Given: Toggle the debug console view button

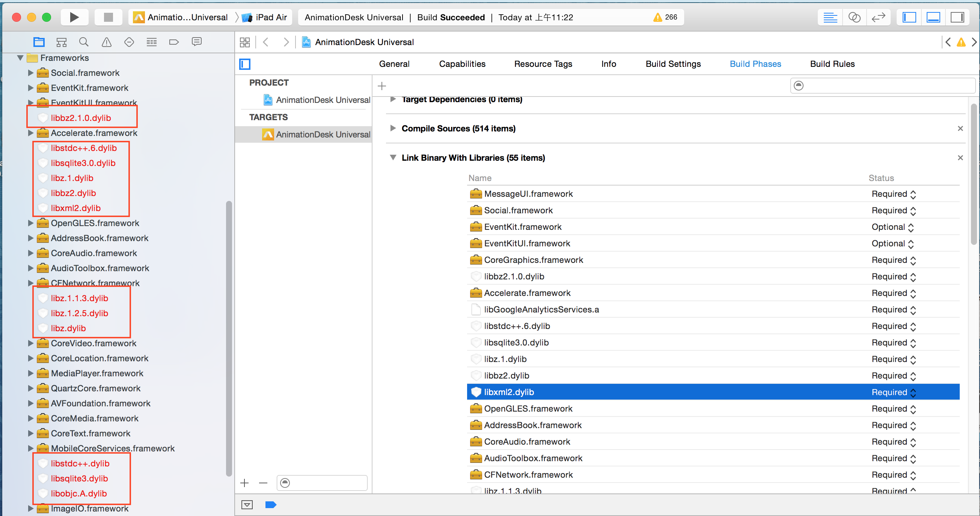Looking at the screenshot, I should click(x=247, y=505).
